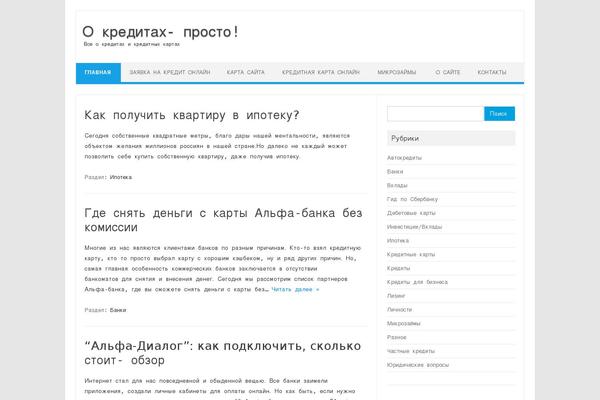Open КРЕДИТНАЯ КАРТА ОНЛАЙН menu item

point(321,72)
